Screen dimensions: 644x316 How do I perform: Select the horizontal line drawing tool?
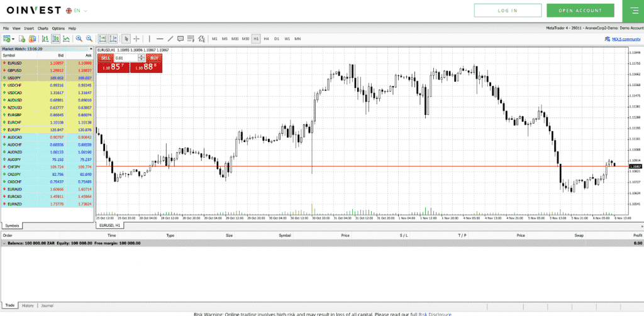(x=160, y=38)
